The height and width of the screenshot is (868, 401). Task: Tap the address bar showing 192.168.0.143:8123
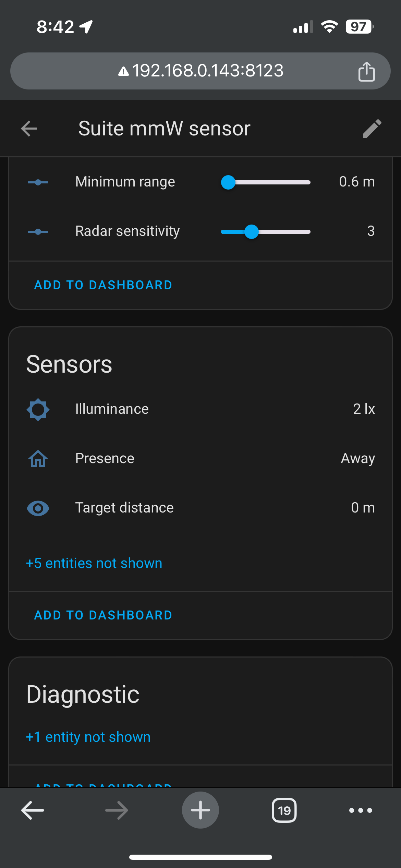(x=200, y=71)
